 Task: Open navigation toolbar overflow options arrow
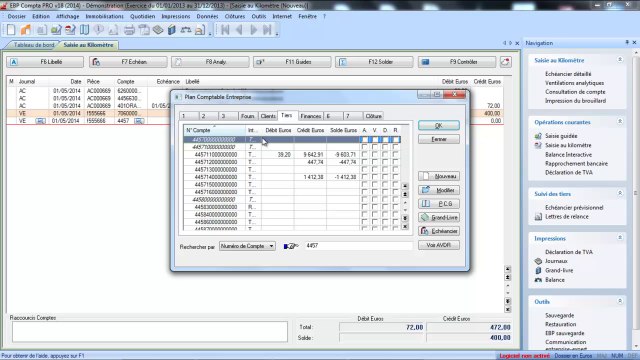point(277,33)
